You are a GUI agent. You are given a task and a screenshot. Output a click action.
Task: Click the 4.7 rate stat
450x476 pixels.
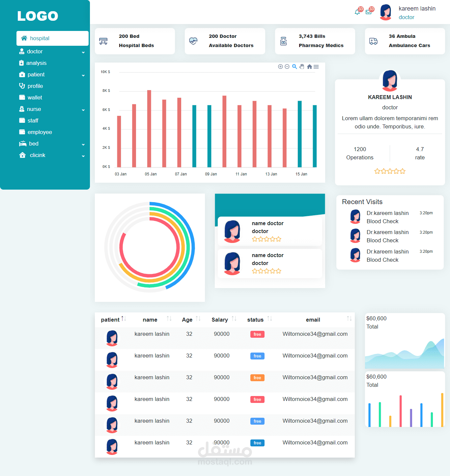pyautogui.click(x=420, y=153)
